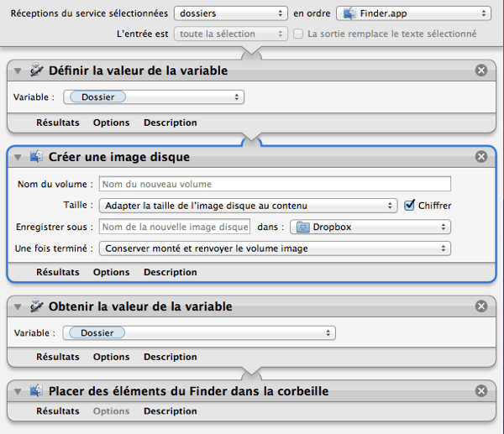Remove the Créer une image disque action

(x=481, y=157)
